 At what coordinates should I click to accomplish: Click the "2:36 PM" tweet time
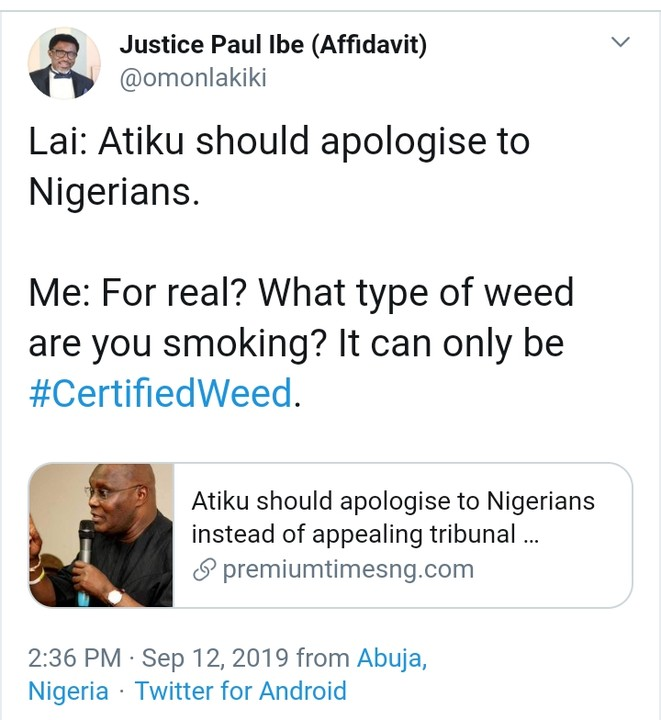click(74, 658)
